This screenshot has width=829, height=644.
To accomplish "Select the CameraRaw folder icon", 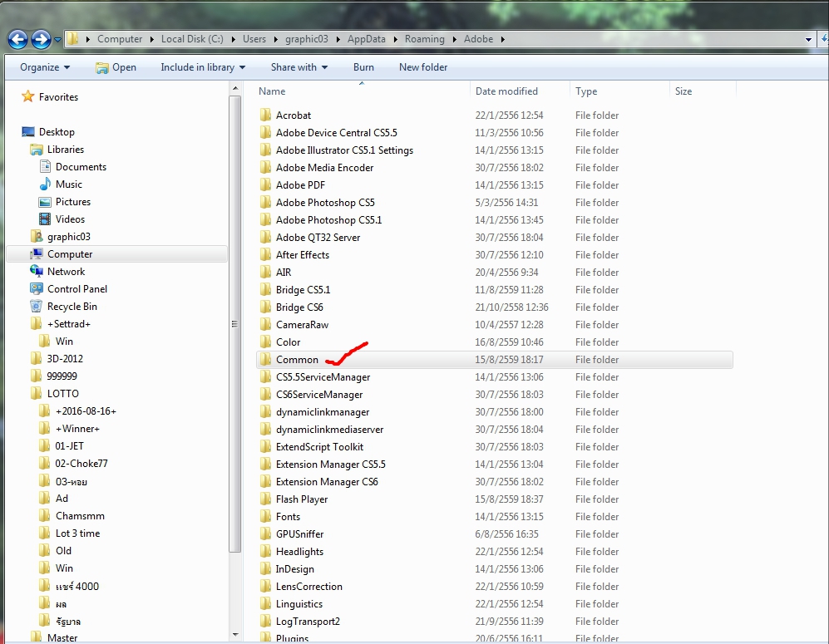I will click(x=265, y=324).
